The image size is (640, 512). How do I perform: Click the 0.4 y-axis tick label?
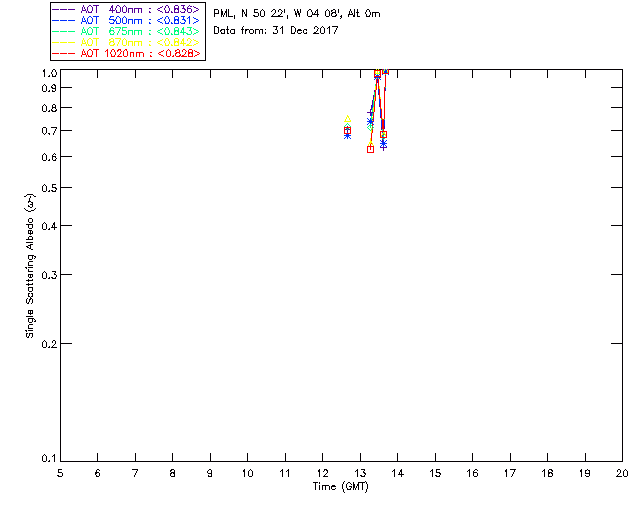click(x=49, y=226)
